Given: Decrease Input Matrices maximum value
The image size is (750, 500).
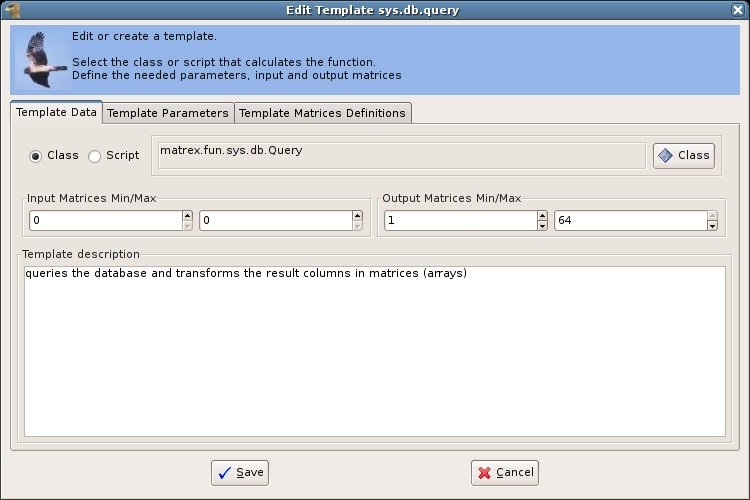Looking at the screenshot, I should click(x=357, y=226).
